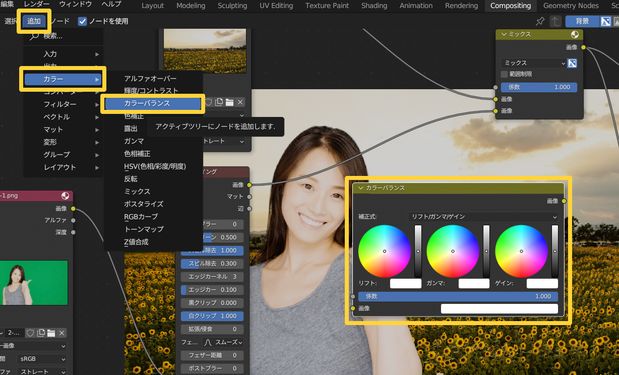The width and height of the screenshot is (619, 375).
Task: Click the エッジカーネル 3 field
Action: pyautogui.click(x=212, y=276)
